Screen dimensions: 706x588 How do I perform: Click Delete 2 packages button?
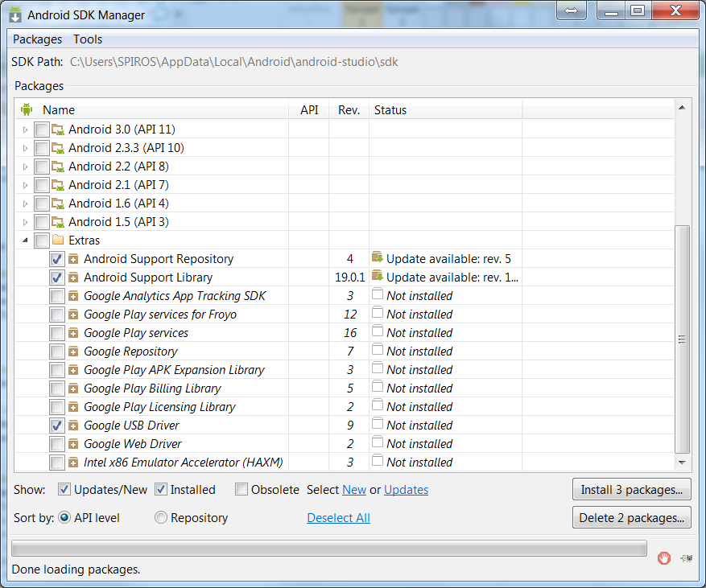point(632,518)
